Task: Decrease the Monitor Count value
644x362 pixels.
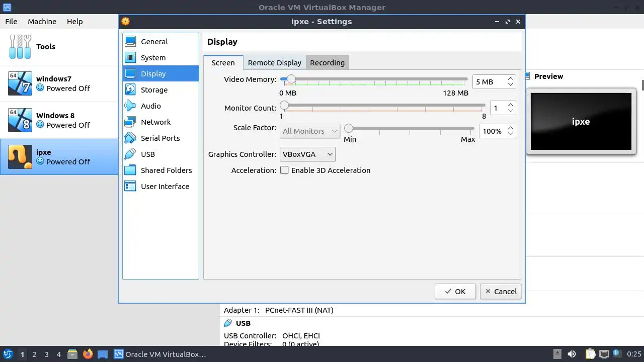Action: point(511,111)
